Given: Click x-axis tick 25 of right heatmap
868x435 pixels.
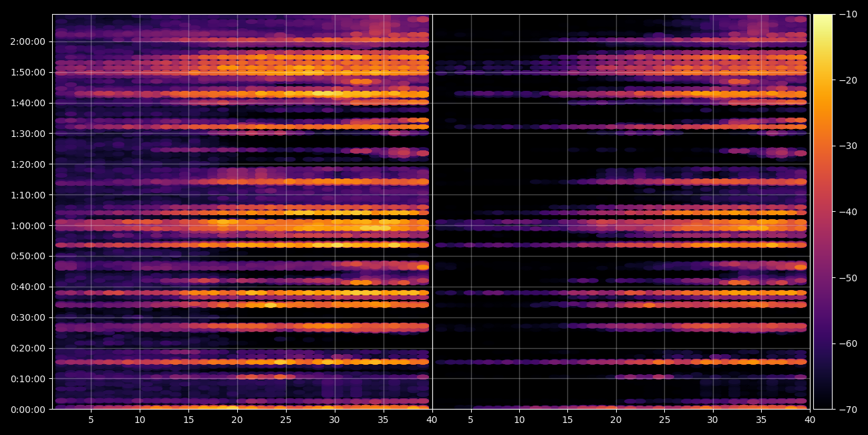Looking at the screenshot, I should tap(665, 420).
